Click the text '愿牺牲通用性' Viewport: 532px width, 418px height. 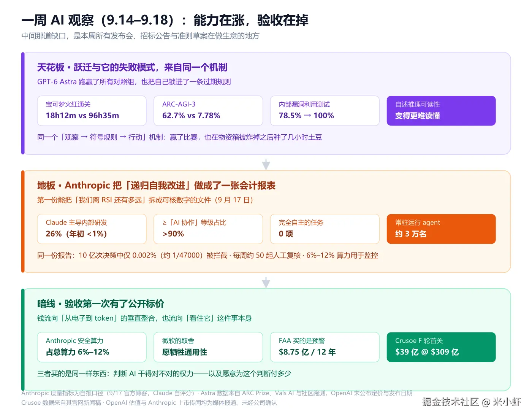click(185, 352)
